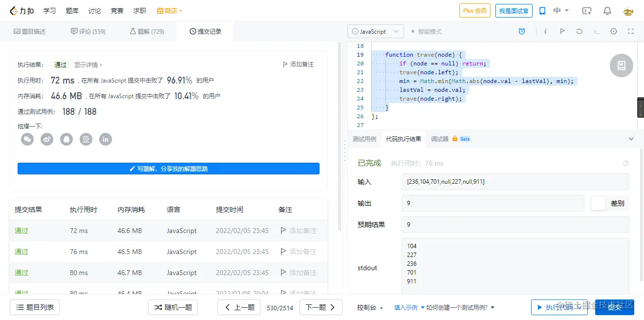The height and width of the screenshot is (320, 644).
Task: Click the user avatar icon
Action: point(628,10)
